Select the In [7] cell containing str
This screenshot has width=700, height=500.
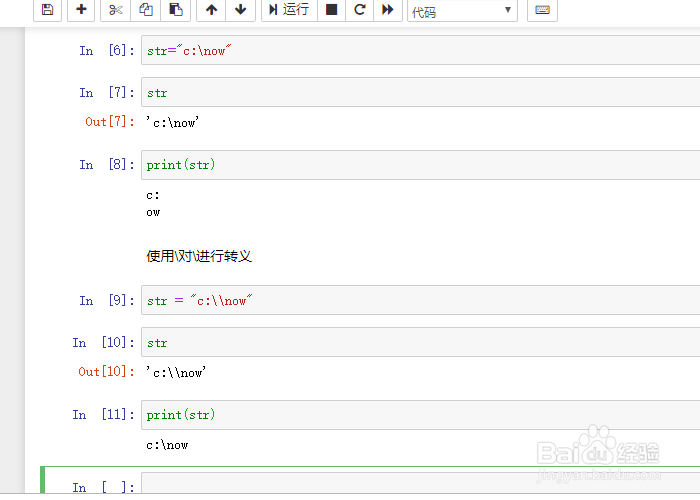pos(421,92)
